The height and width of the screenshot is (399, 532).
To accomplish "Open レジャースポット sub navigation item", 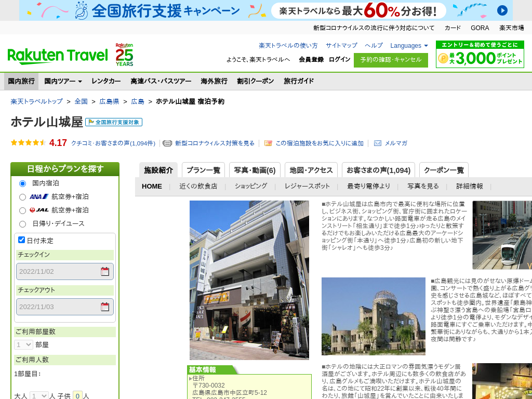I will click(307, 187).
